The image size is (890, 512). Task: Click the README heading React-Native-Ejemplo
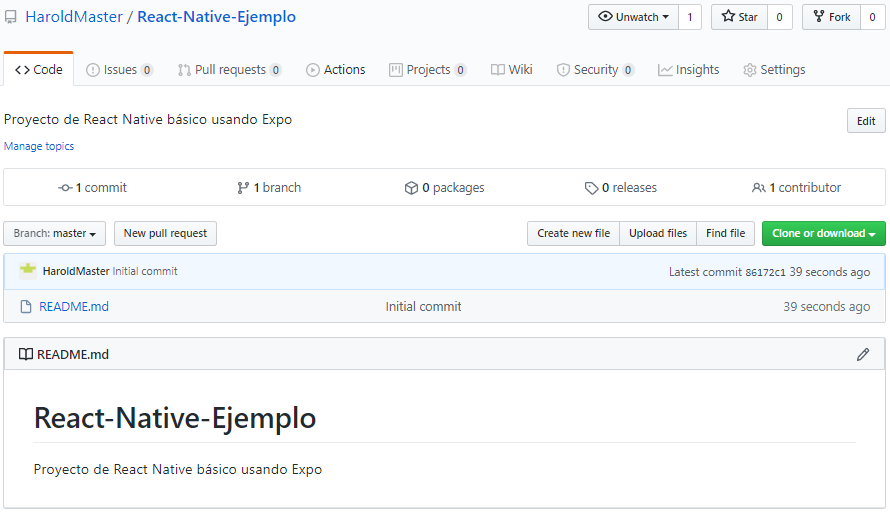point(175,418)
